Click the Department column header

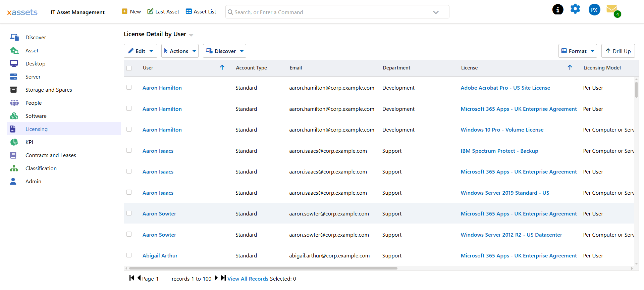point(396,67)
